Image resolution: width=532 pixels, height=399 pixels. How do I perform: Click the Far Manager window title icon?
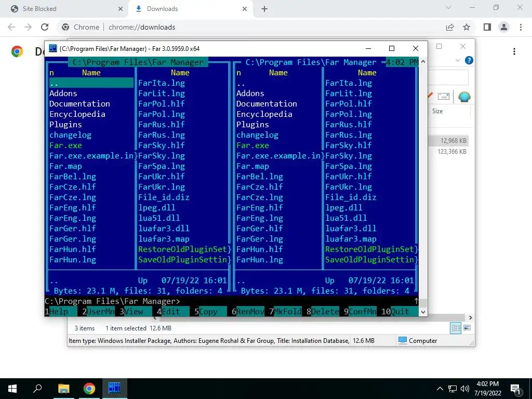pyautogui.click(x=52, y=48)
